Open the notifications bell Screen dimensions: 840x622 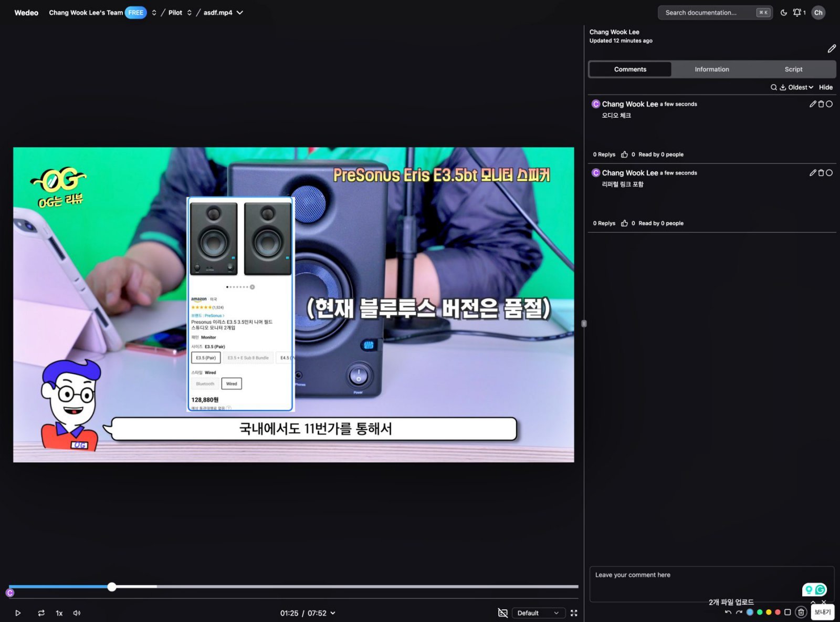(x=797, y=13)
